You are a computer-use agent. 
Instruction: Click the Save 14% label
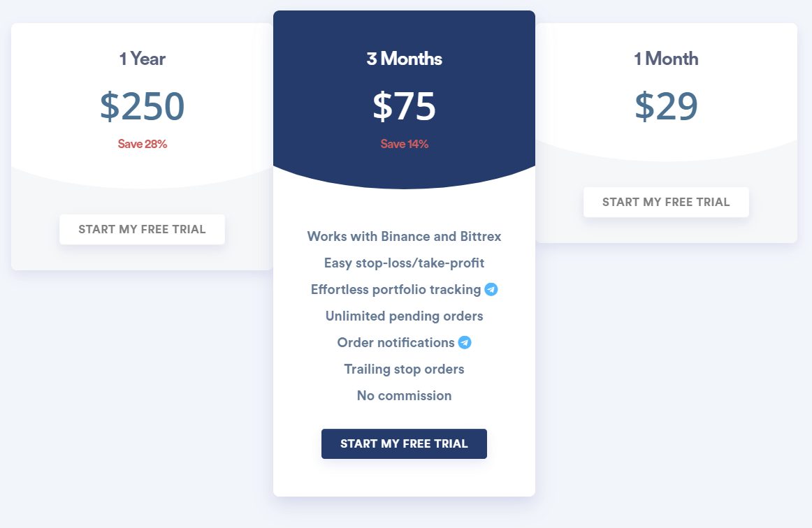tap(405, 144)
